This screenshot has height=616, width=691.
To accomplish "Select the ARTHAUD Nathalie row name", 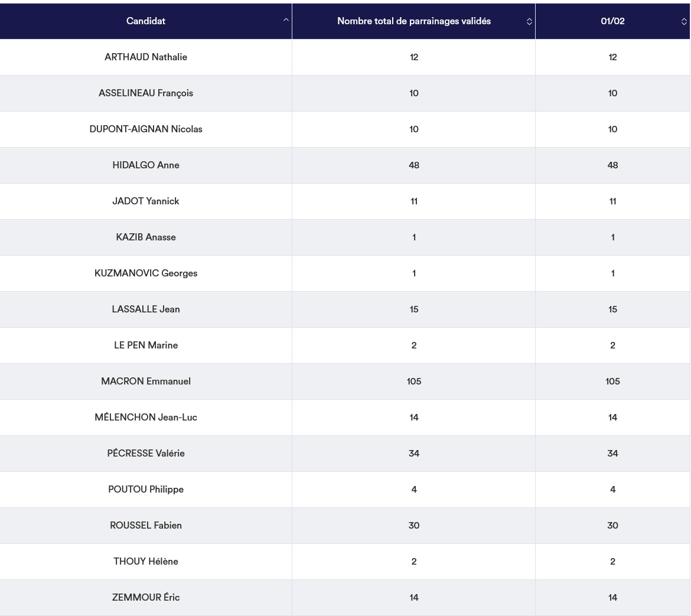I will point(146,57).
